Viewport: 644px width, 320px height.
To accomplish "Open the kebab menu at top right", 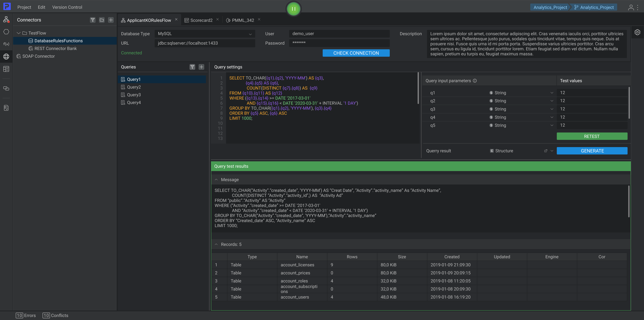I will 637,7.
